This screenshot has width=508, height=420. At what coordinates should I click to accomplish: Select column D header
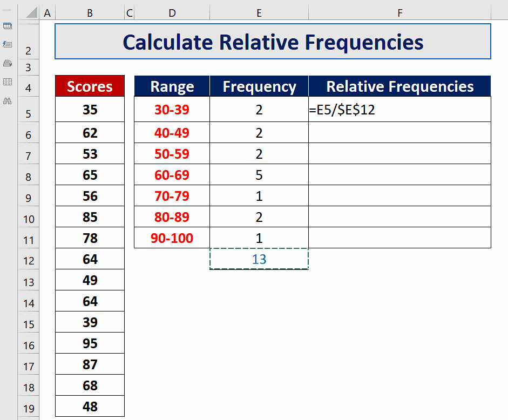click(172, 13)
